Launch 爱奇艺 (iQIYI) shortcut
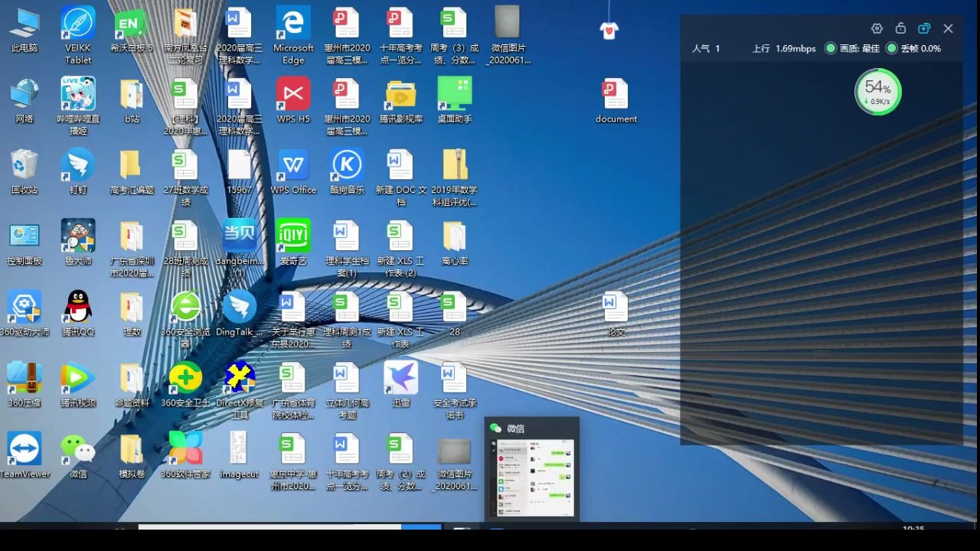The image size is (980, 551). pyautogui.click(x=293, y=243)
